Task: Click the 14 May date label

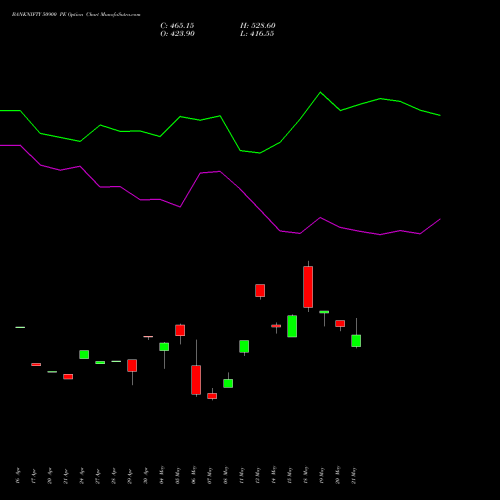Action: [274, 475]
